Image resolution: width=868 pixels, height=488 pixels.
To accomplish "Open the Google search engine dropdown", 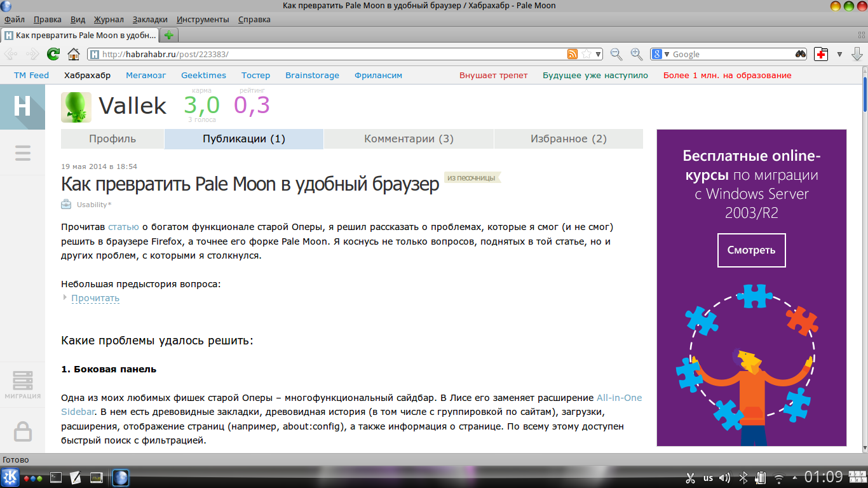I will point(661,54).
